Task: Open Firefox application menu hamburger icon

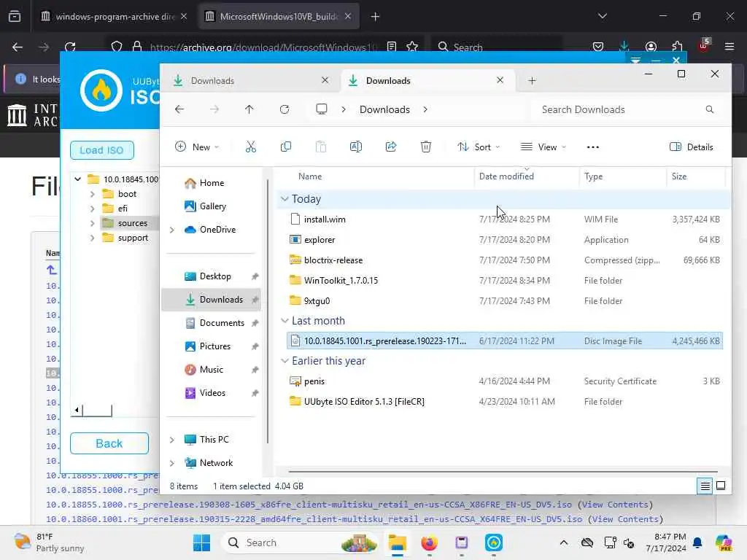Action: [x=729, y=47]
